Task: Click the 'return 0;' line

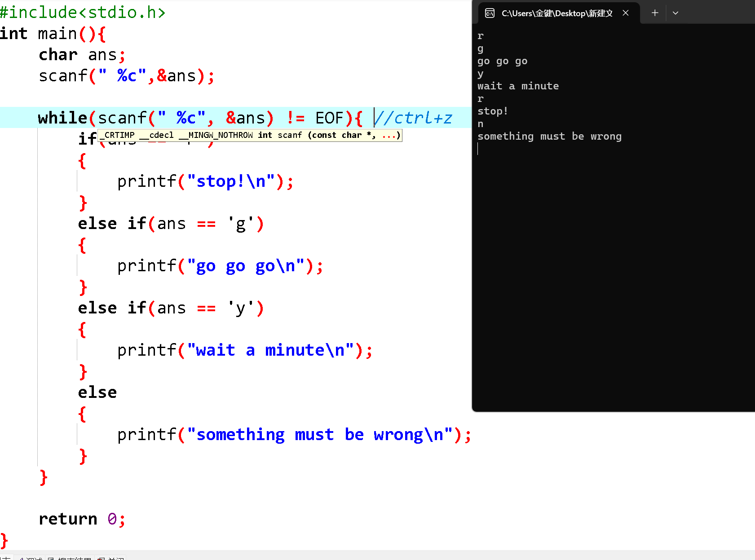Action: (82, 519)
